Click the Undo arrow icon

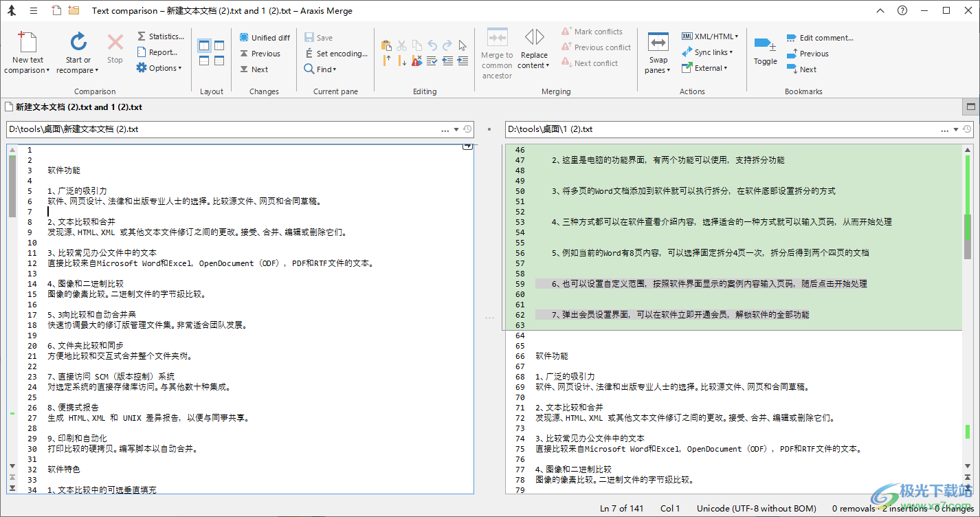point(432,45)
